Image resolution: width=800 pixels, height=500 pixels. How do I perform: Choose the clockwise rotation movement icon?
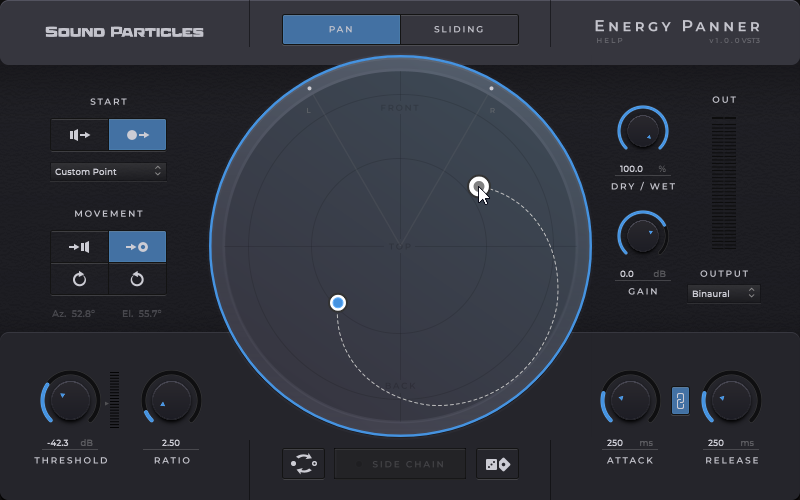tap(80, 279)
